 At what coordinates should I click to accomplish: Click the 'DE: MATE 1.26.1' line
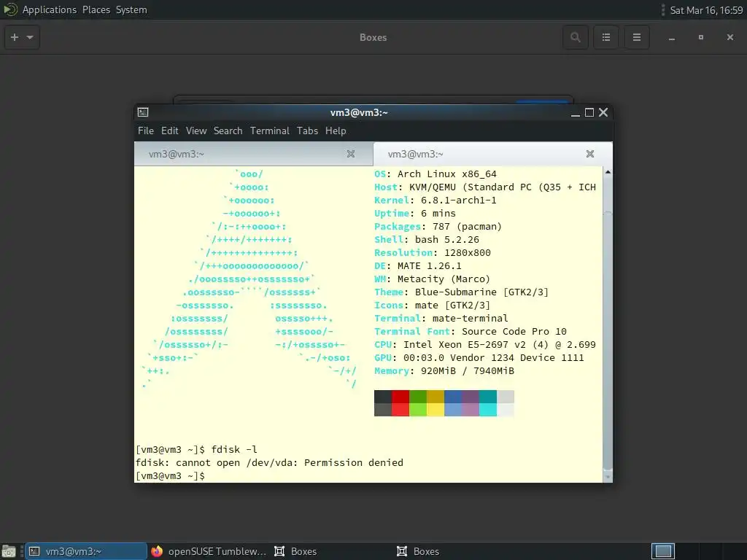[x=418, y=265]
